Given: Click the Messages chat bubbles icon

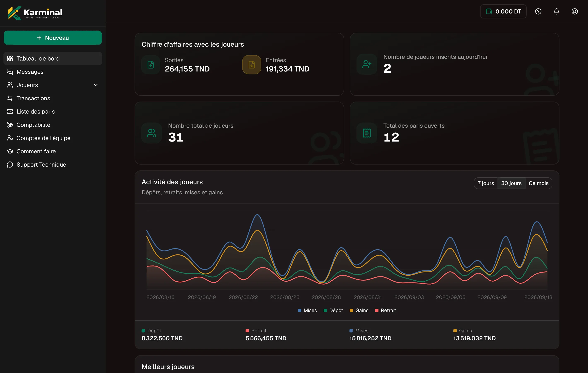Looking at the screenshot, I should tap(10, 72).
